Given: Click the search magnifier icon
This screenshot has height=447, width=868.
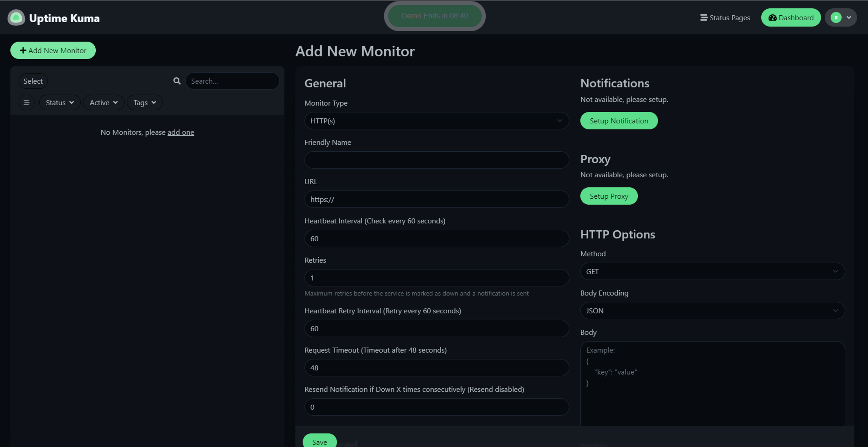Looking at the screenshot, I should pos(177,81).
